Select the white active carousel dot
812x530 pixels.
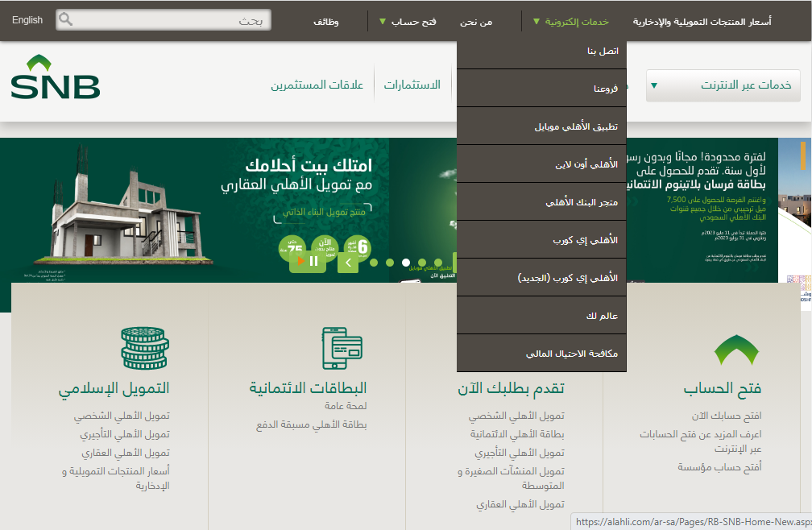coord(406,263)
